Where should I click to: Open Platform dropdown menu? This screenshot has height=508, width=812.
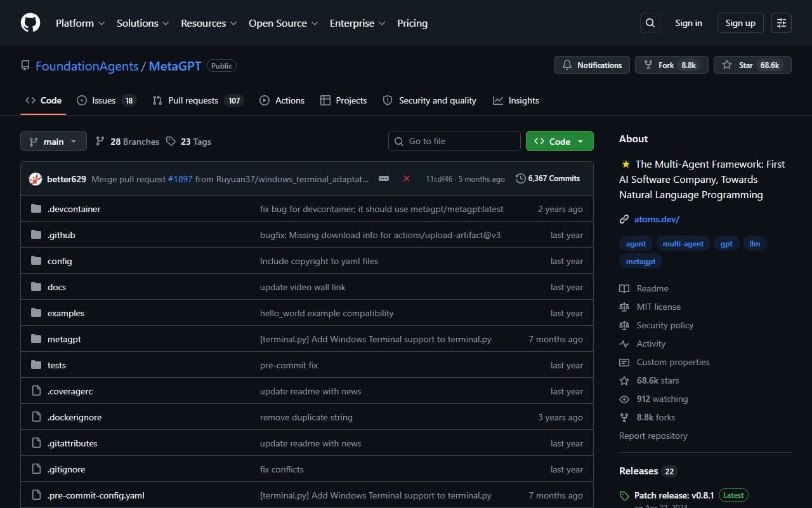(x=80, y=23)
